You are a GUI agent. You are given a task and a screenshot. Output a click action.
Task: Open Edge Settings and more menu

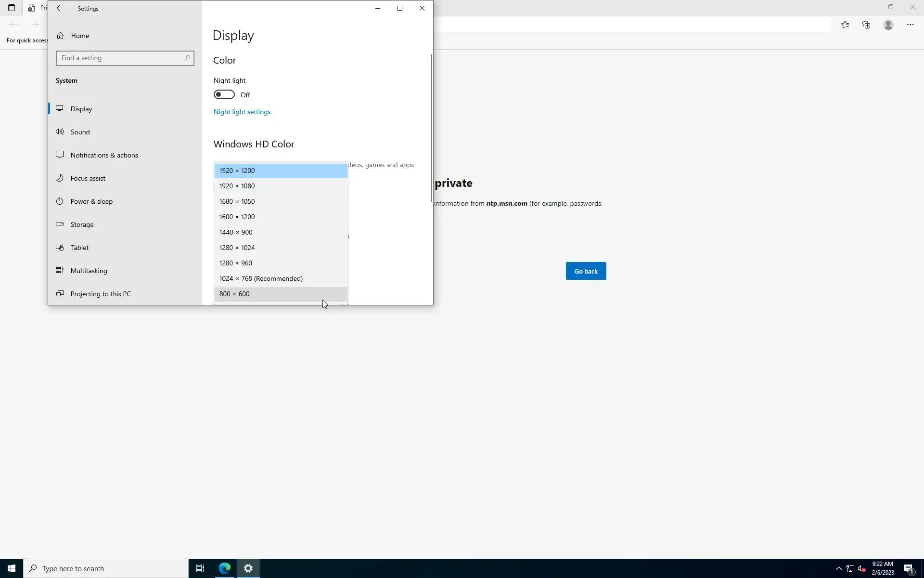click(x=910, y=25)
